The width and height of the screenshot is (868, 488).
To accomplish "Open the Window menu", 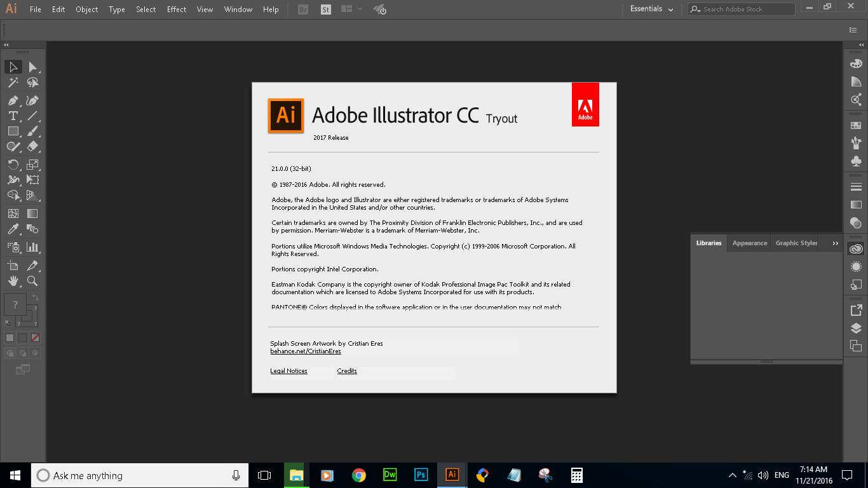I will tap(238, 10).
